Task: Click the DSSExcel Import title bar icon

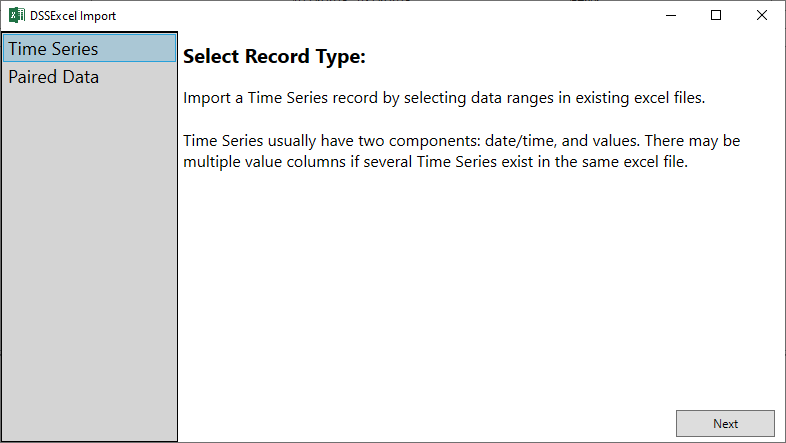Action: tap(17, 16)
